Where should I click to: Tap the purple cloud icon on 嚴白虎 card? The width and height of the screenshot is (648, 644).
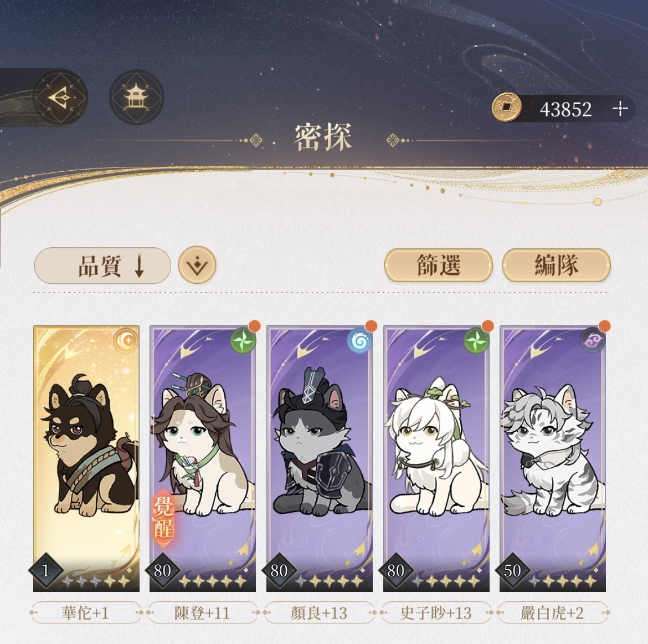click(593, 341)
